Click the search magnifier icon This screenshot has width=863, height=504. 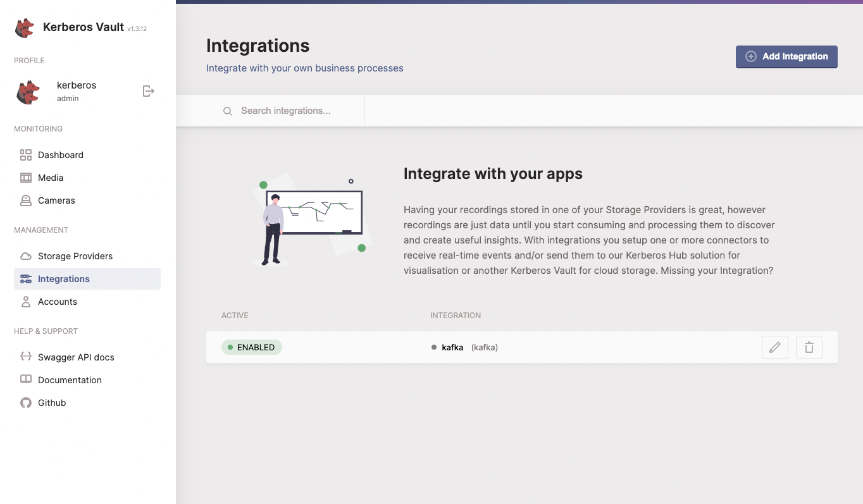tap(228, 111)
